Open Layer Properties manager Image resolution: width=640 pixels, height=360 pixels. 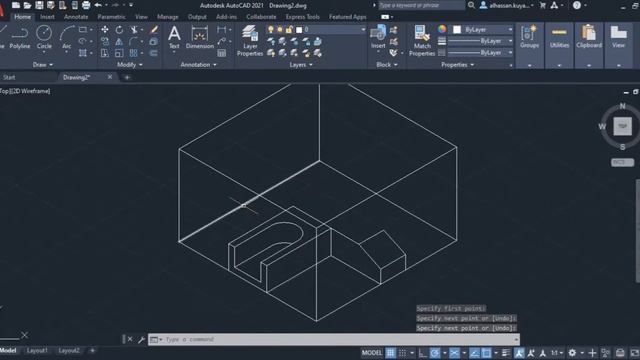click(250, 40)
